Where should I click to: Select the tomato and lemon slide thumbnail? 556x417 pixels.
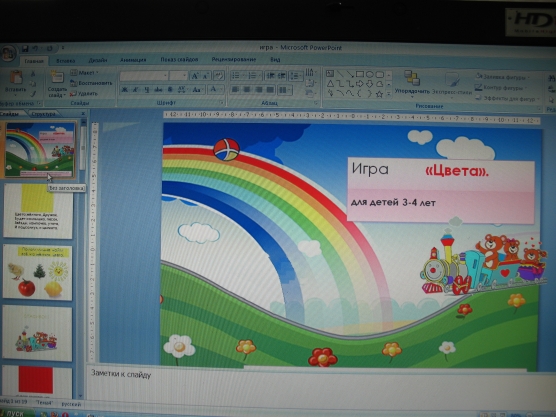click(x=38, y=272)
